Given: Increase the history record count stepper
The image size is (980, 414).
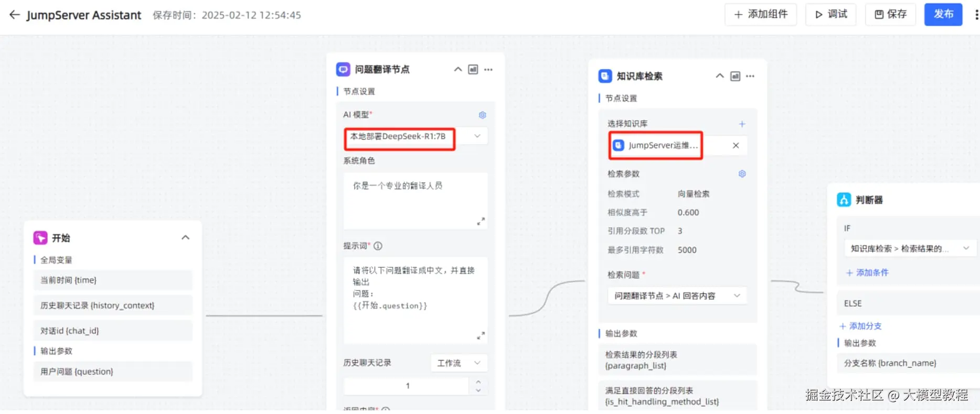Looking at the screenshot, I should point(478,382).
